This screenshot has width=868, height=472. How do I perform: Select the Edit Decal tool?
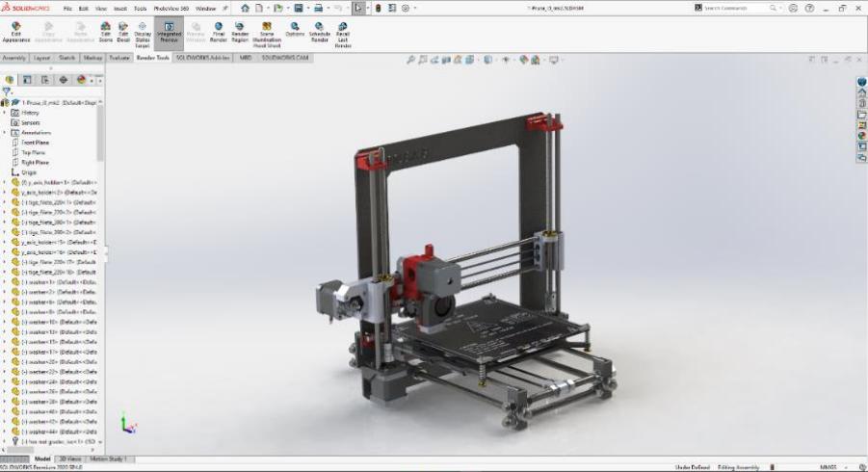(123, 32)
